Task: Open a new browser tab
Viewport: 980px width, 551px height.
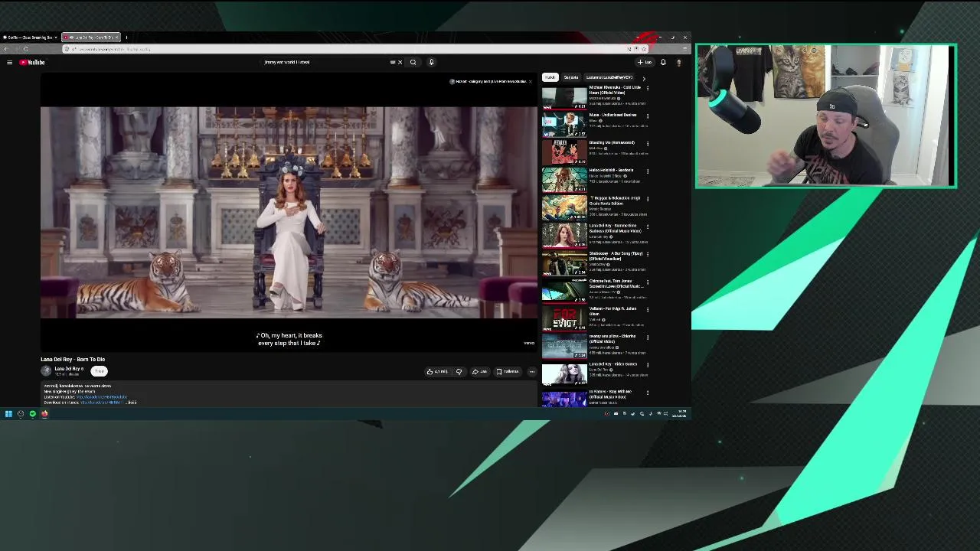Action: [x=126, y=37]
